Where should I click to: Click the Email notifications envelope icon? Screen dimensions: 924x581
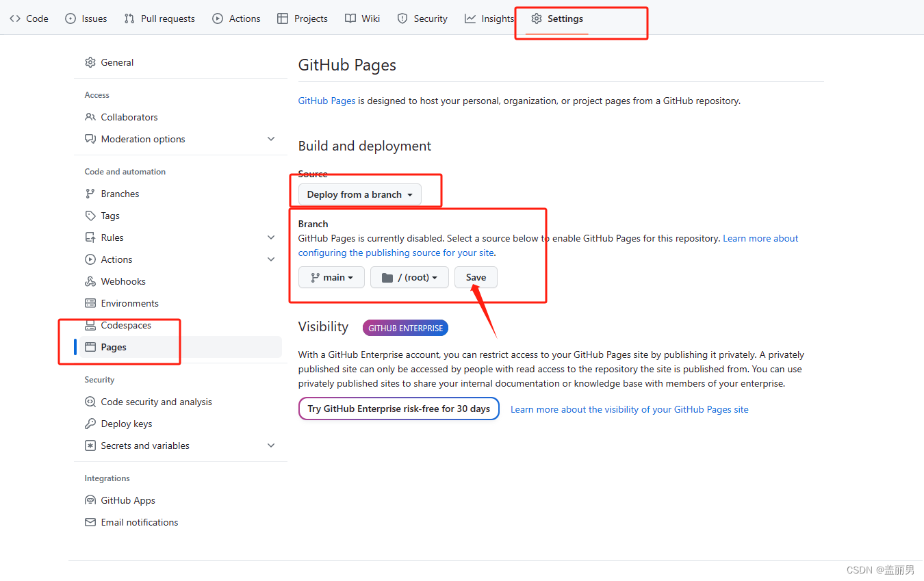[90, 522]
